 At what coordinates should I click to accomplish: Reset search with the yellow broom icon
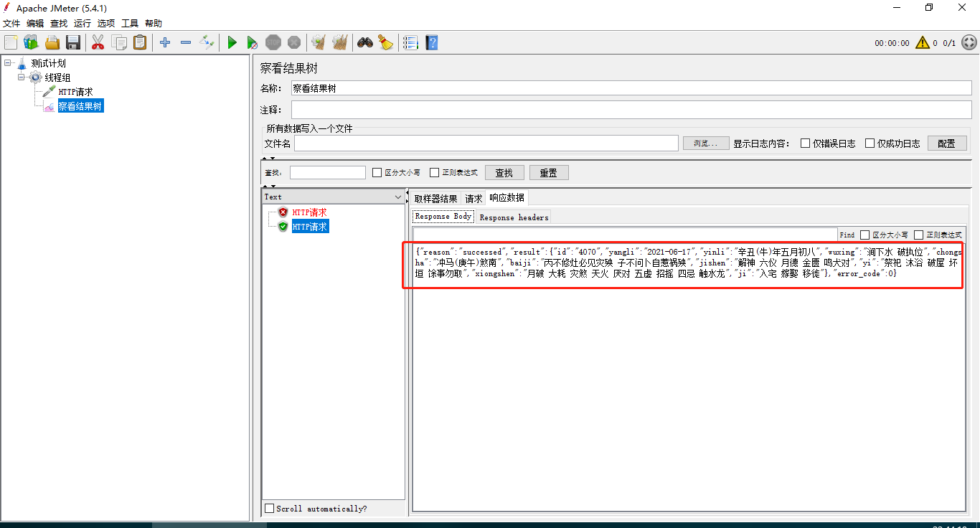click(386, 42)
